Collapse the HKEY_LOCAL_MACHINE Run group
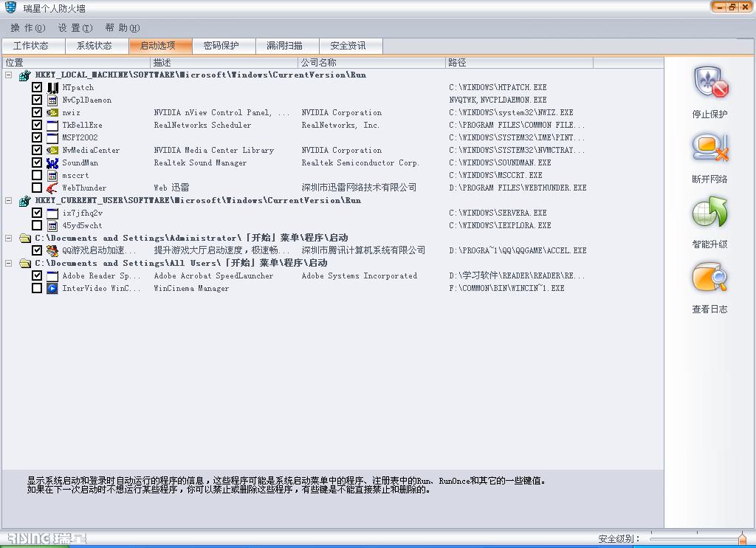 [9, 75]
